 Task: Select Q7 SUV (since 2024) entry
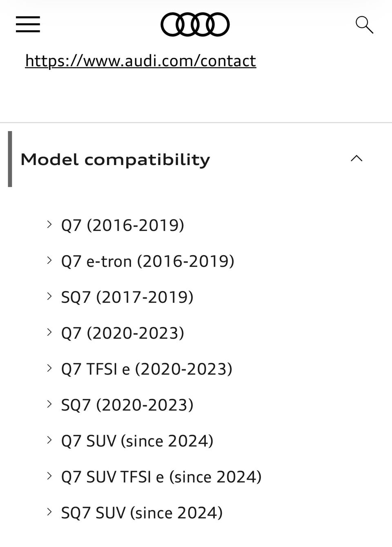(137, 441)
